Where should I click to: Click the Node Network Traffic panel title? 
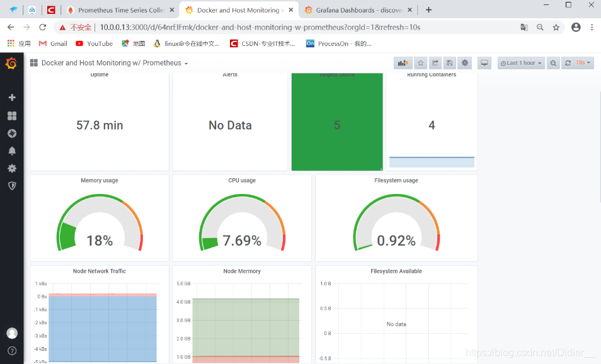pos(100,271)
